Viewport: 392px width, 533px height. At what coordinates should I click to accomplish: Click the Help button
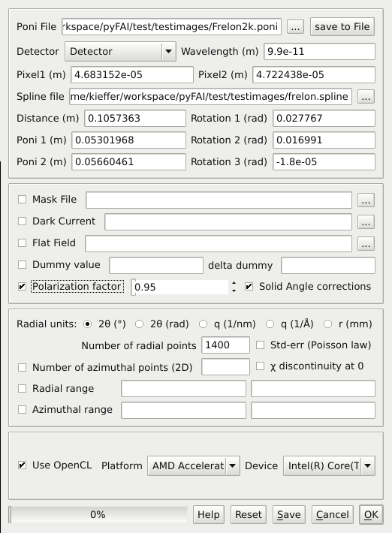[209, 515]
